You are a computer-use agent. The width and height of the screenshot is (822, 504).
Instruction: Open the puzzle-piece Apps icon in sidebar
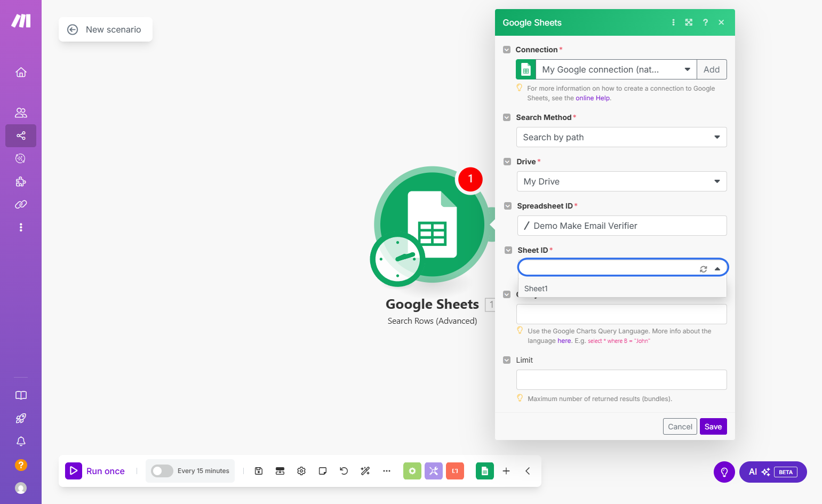coord(21,181)
